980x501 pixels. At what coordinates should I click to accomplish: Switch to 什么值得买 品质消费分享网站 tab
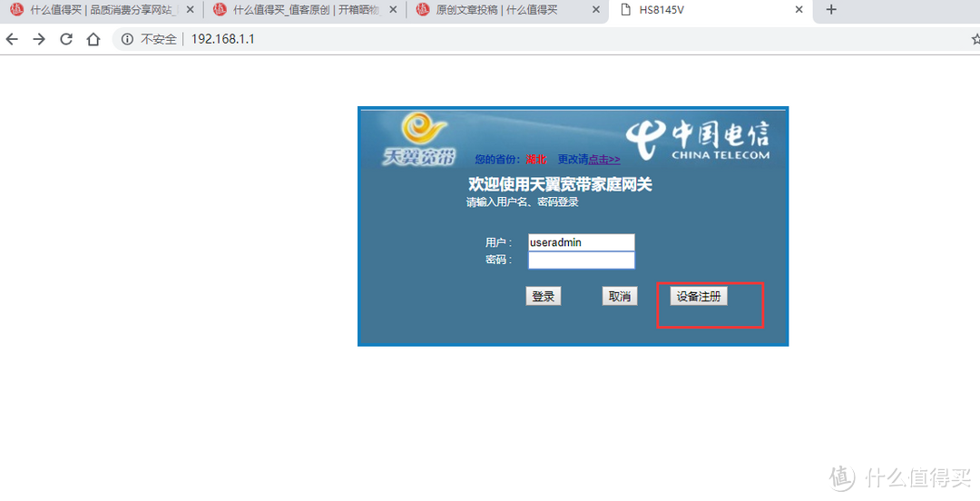coord(102,9)
